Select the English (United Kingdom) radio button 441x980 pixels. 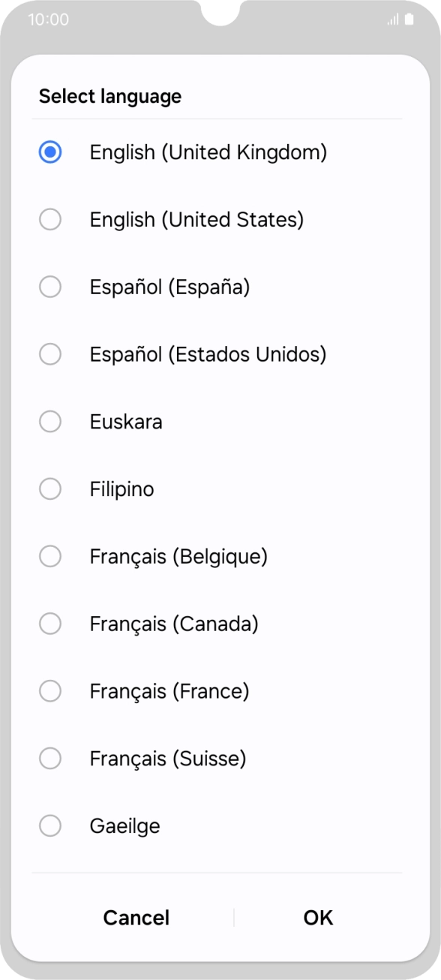click(x=50, y=152)
